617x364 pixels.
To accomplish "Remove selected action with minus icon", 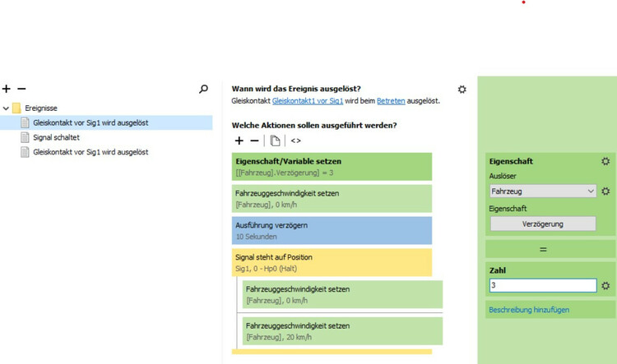I will (x=256, y=141).
